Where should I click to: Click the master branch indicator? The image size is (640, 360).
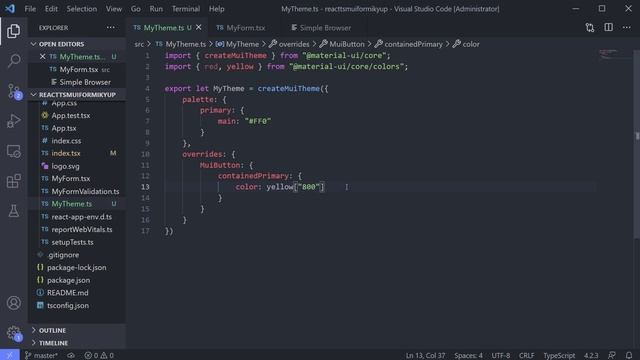(x=41, y=356)
